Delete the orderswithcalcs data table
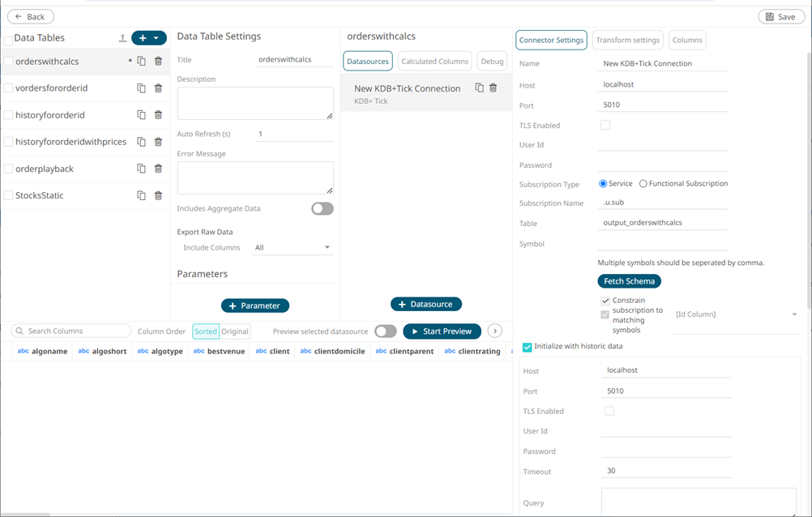Image resolution: width=812 pixels, height=517 pixels. click(x=158, y=61)
